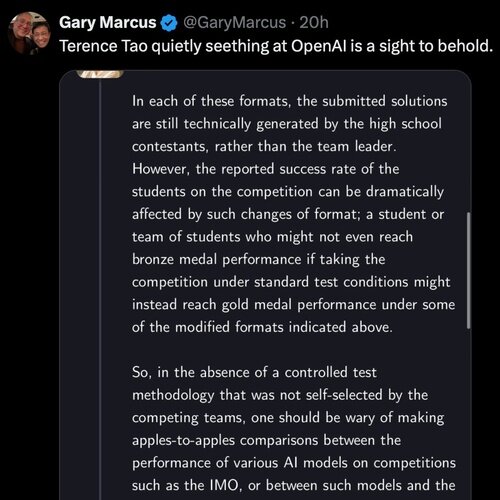
Task: Click the paragraph starting "So, in the absence"
Action: tap(294, 429)
